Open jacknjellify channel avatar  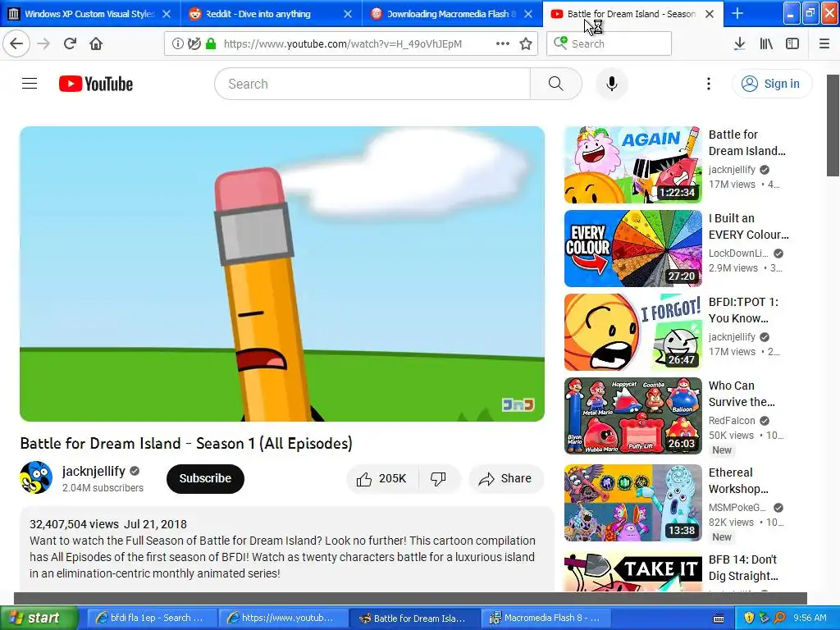[36, 477]
